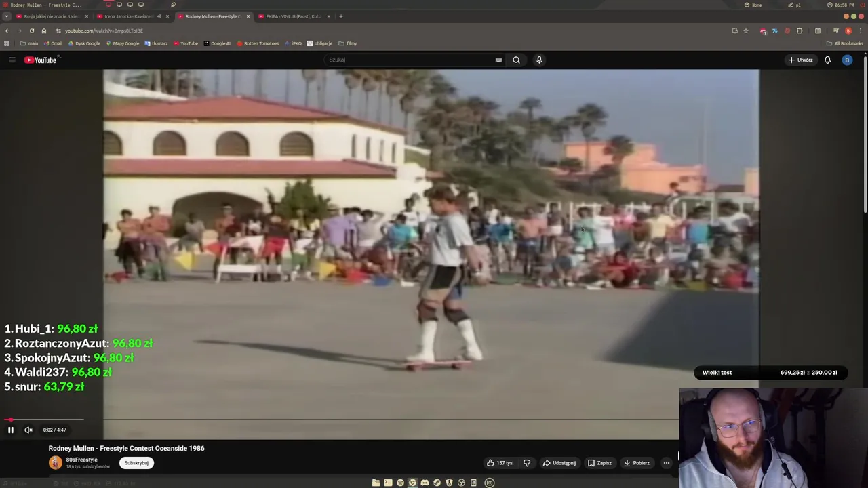Open the on-screen keyboard in the search box
Image resolution: width=868 pixels, height=488 pixels.
[498, 60]
